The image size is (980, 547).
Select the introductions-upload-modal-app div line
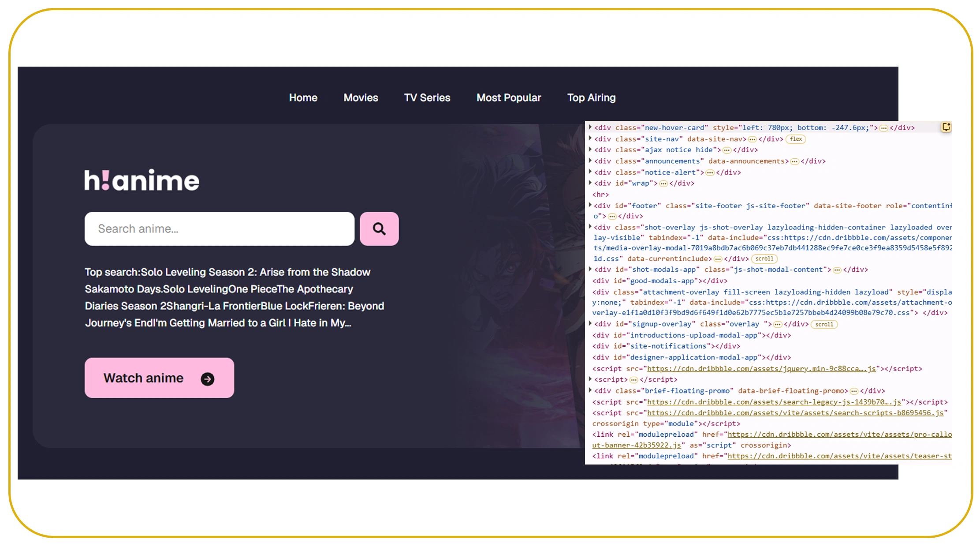point(692,335)
